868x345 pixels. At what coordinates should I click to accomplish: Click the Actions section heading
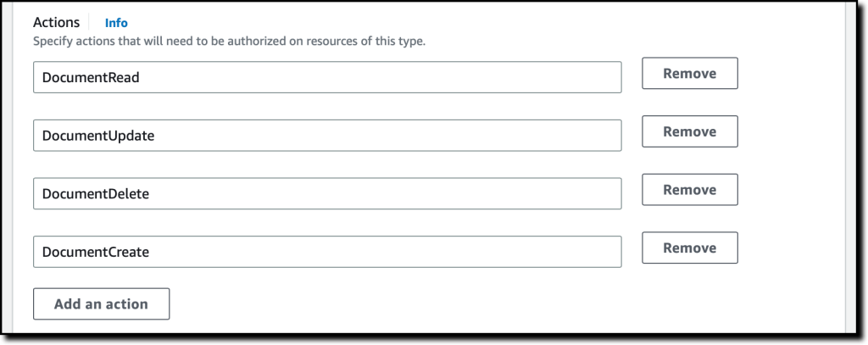[56, 23]
